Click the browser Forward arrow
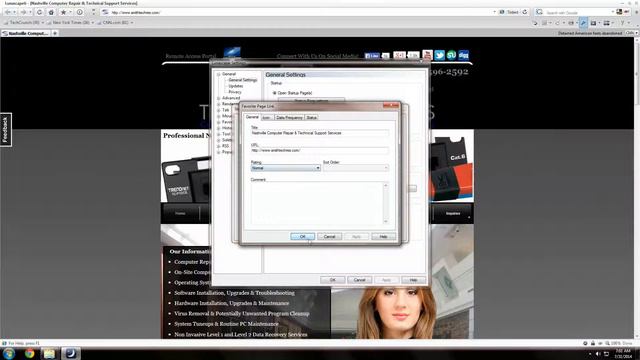640x360 pixels. point(23,12)
